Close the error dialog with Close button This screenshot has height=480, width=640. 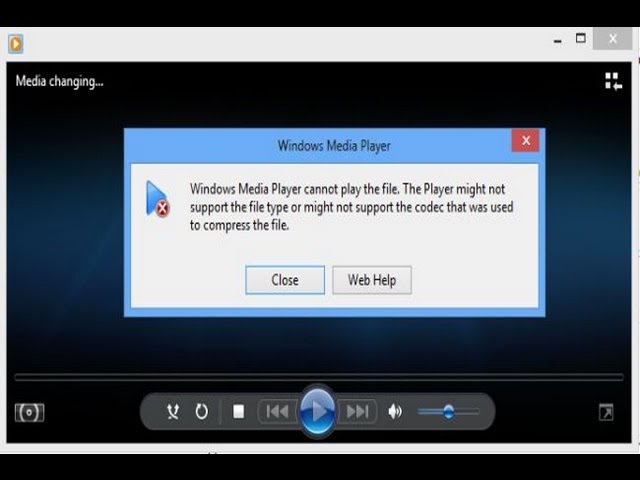point(285,280)
